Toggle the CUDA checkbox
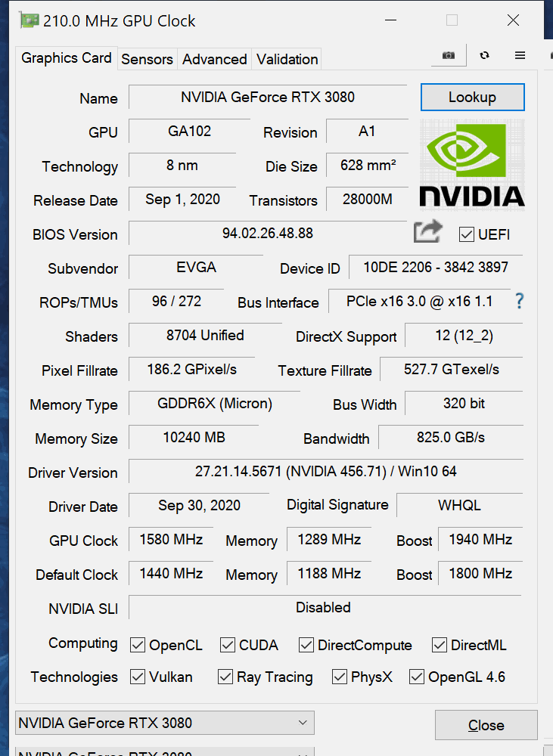This screenshot has width=553, height=756. [227, 645]
